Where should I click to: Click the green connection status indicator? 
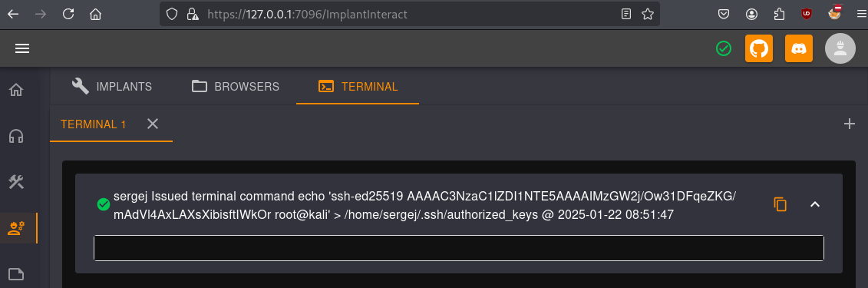(x=723, y=48)
